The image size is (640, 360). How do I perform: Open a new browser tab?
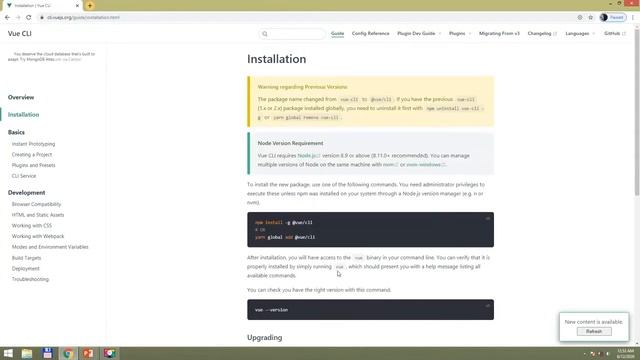tap(90, 6)
